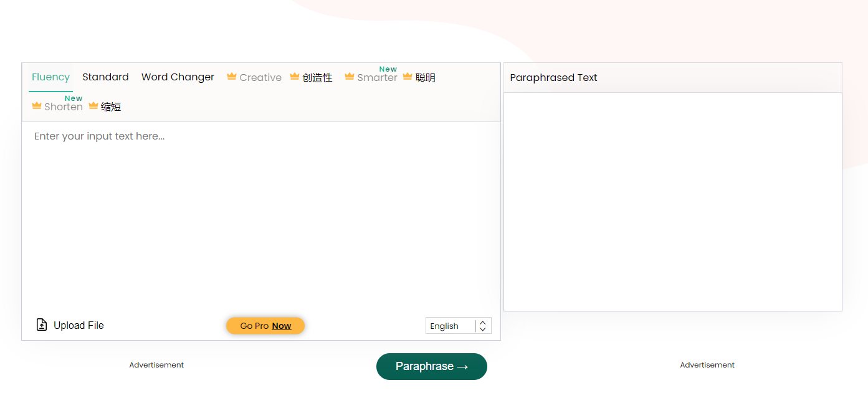Select the Creative mode label

coord(260,78)
